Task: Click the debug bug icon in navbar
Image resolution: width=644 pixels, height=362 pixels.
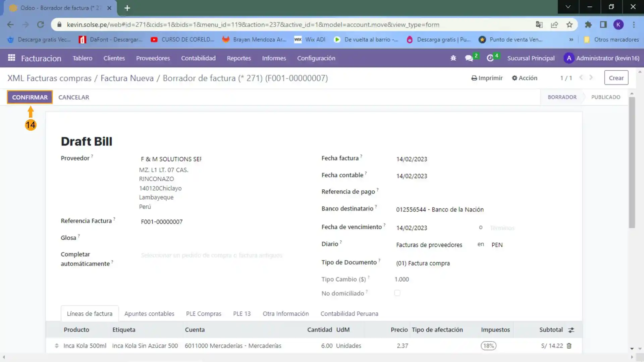Action: click(x=453, y=58)
